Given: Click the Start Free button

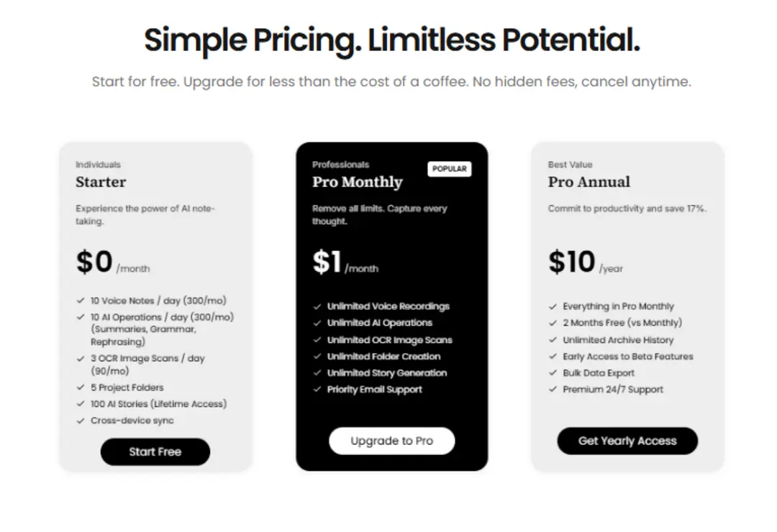Looking at the screenshot, I should [x=155, y=451].
